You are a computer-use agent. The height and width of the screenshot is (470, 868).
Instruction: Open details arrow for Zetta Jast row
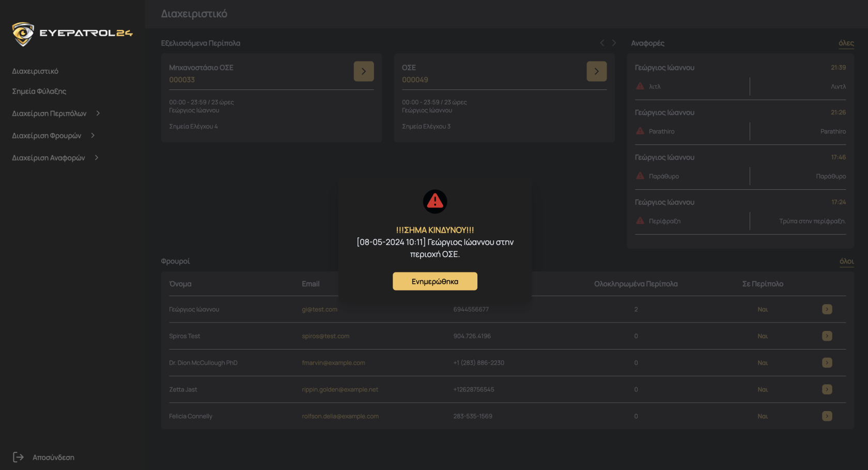pyautogui.click(x=827, y=389)
